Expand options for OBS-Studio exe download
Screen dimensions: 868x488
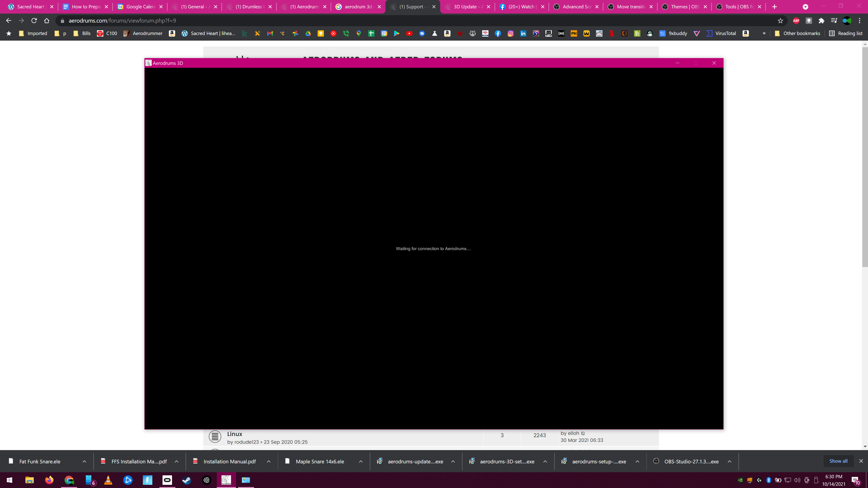(x=729, y=461)
